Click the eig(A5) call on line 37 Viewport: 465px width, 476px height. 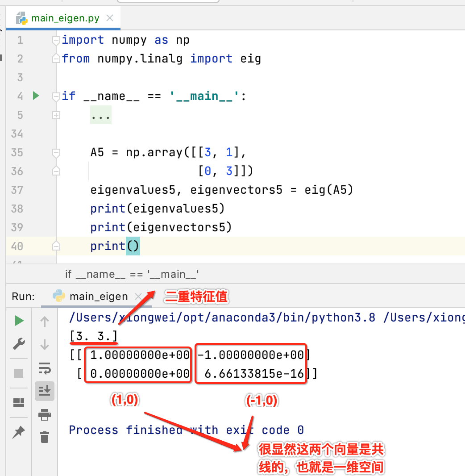(328, 190)
